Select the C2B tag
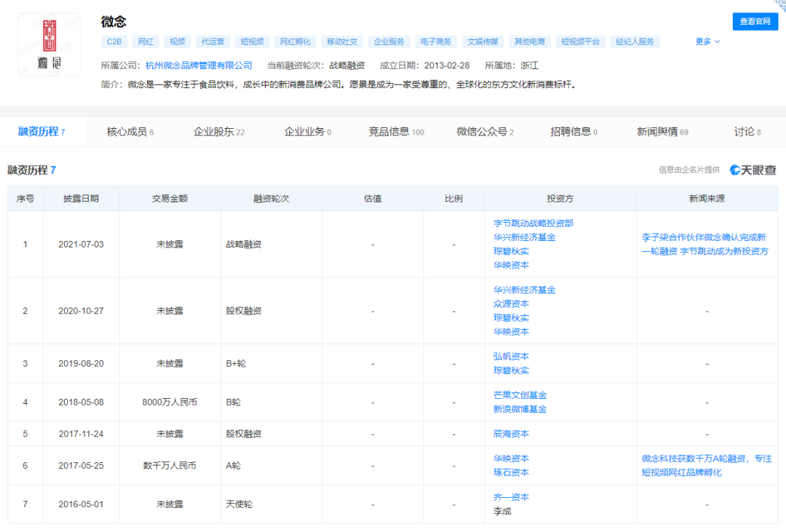The image size is (786, 532). [114, 41]
